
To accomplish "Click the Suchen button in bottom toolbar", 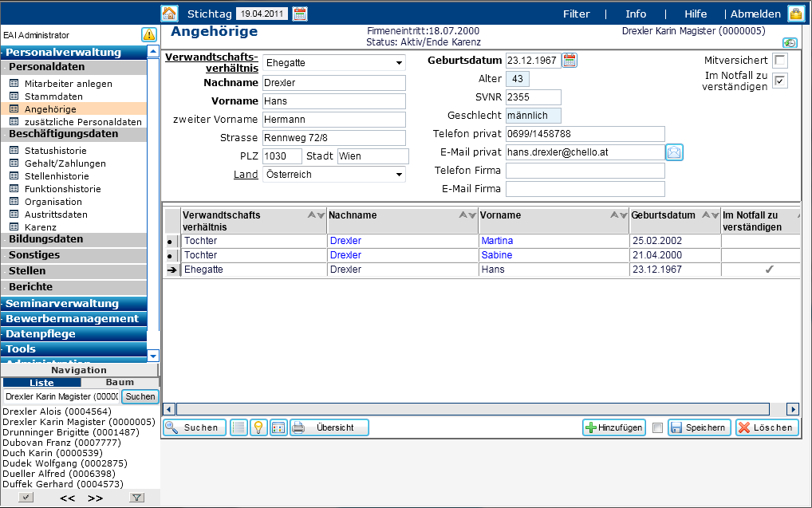I will pos(195,427).
